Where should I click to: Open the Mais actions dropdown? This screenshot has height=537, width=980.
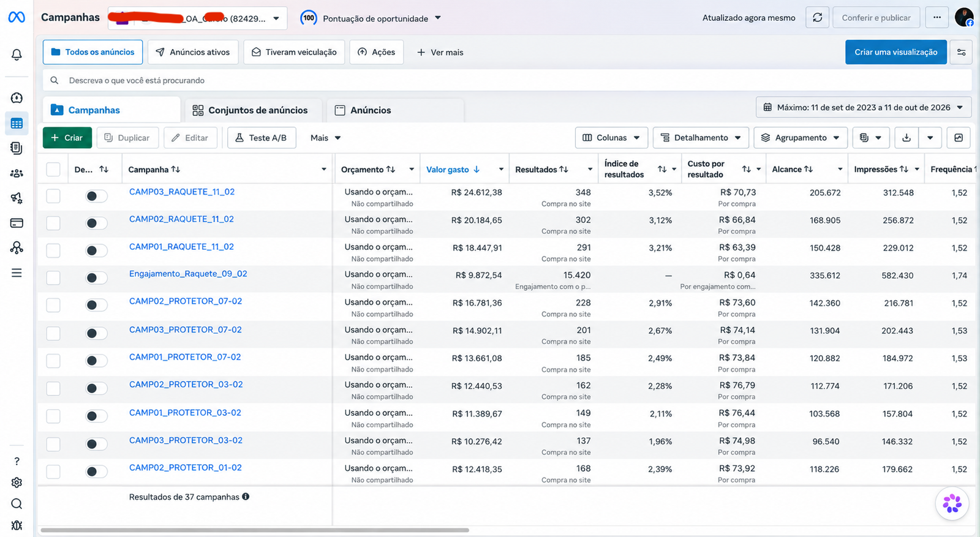pyautogui.click(x=325, y=138)
